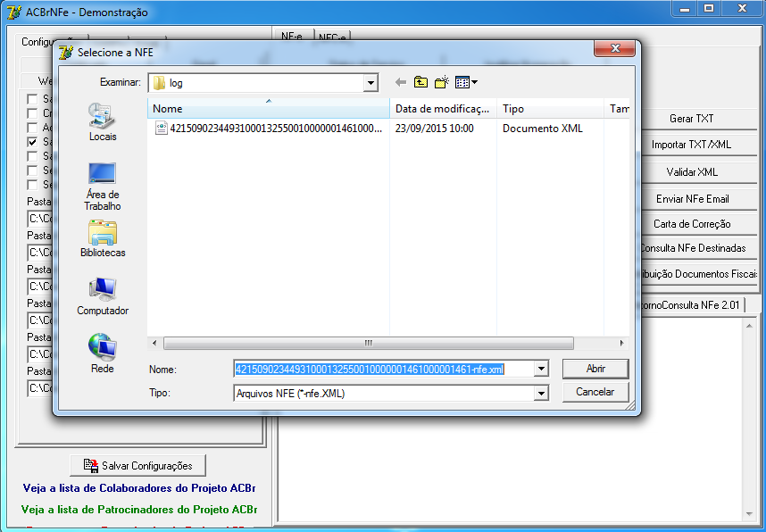Expand the Examinar folder dropdown
The width and height of the screenshot is (766, 532).
pos(371,82)
